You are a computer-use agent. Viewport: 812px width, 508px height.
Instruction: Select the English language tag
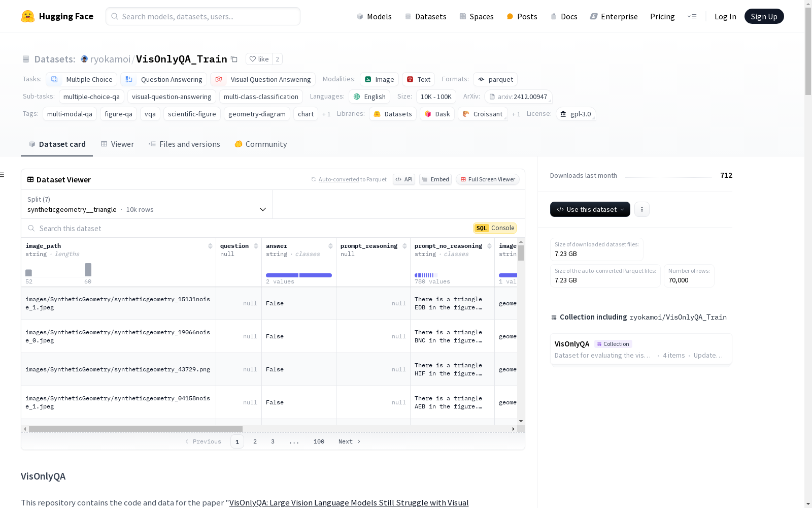[369, 97]
